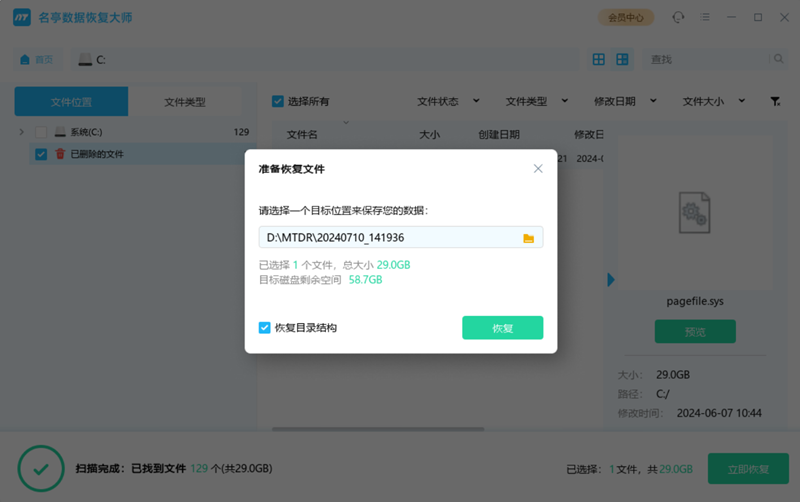Click the 预览 preview button
800x502 pixels.
coord(695,332)
